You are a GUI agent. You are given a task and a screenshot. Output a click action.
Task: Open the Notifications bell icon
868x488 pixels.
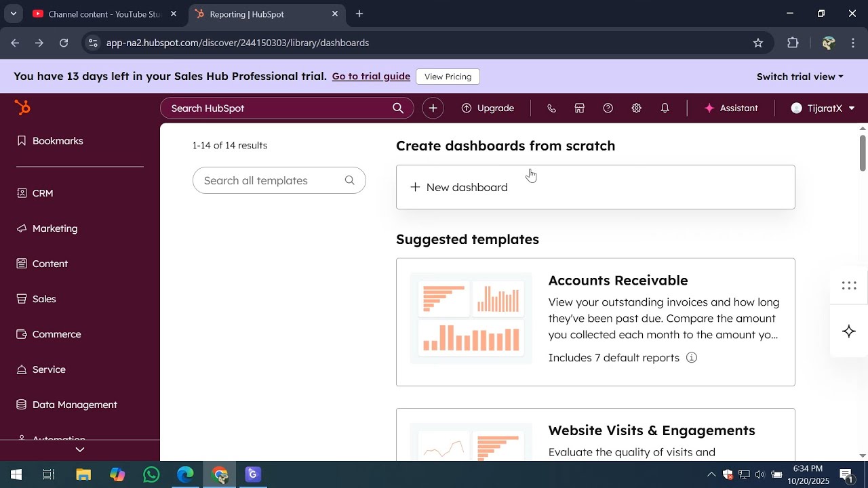(x=665, y=108)
